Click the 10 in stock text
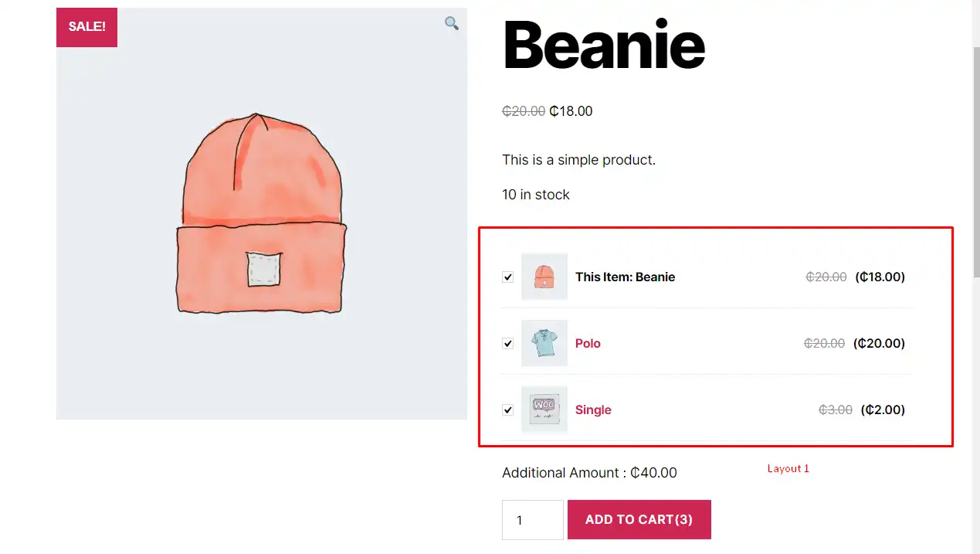 point(536,195)
